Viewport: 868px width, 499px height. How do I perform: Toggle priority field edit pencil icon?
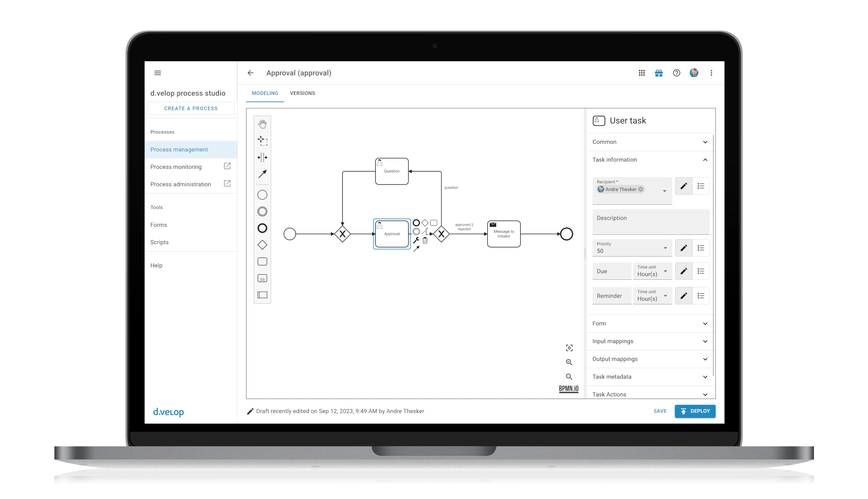[684, 248]
